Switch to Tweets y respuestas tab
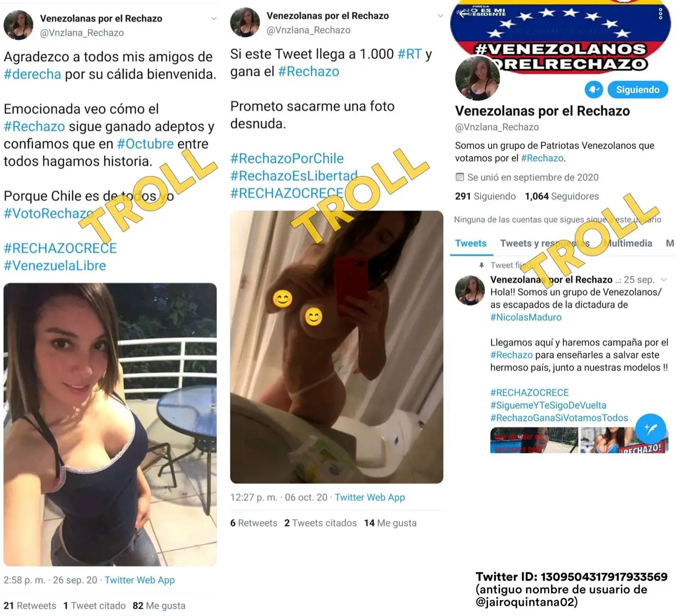This screenshot has width=680, height=616. (545, 243)
